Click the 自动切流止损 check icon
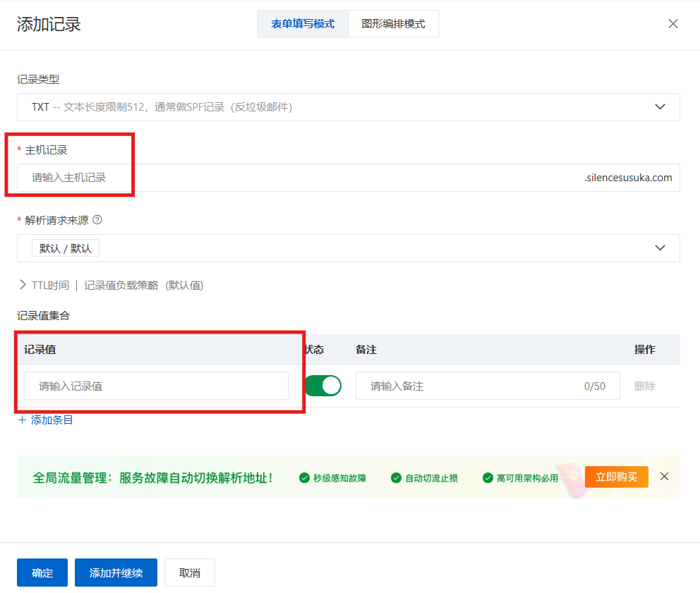The image size is (700, 593). [396, 478]
